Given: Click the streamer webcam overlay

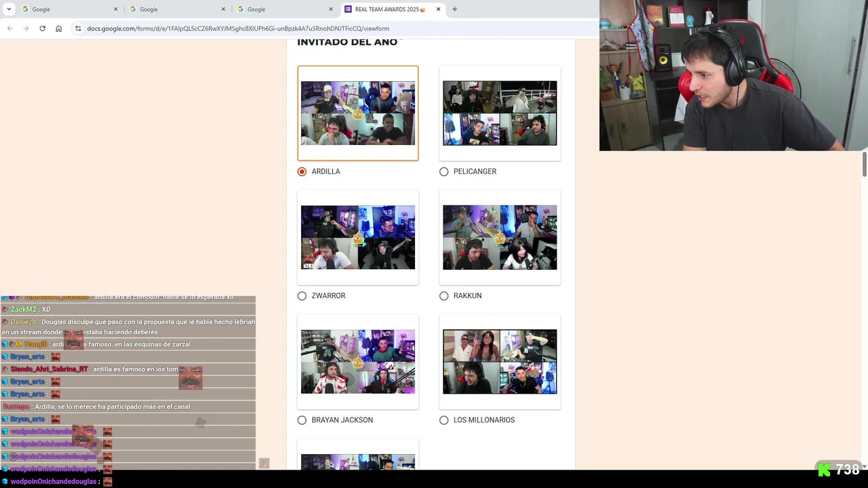Looking at the screenshot, I should (x=734, y=75).
